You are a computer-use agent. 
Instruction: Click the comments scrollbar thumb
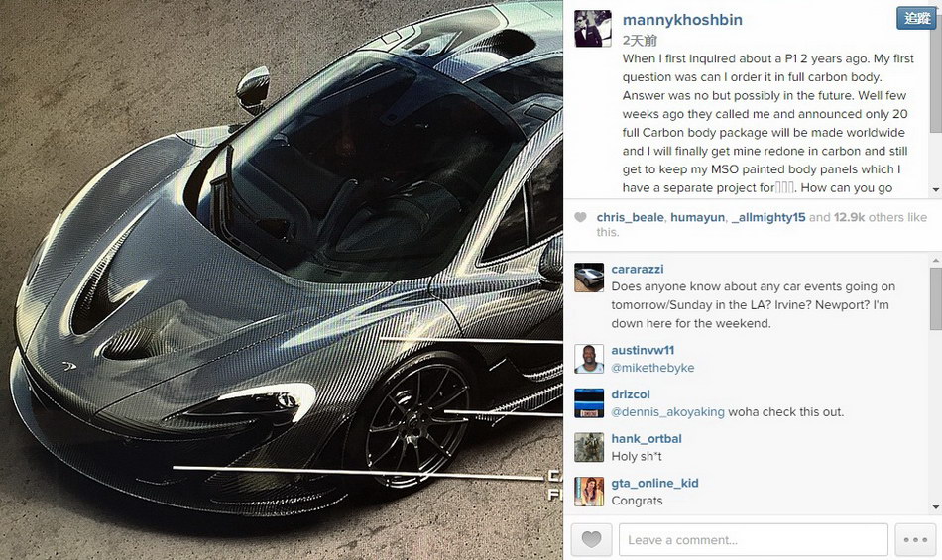pyautogui.click(x=936, y=298)
